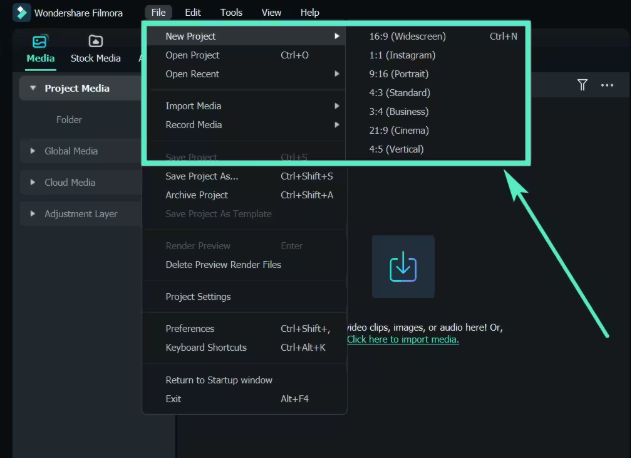Select 4:5 (Vertical) aspect ratio
Screen dimensions: 631x458
pos(436,150)
